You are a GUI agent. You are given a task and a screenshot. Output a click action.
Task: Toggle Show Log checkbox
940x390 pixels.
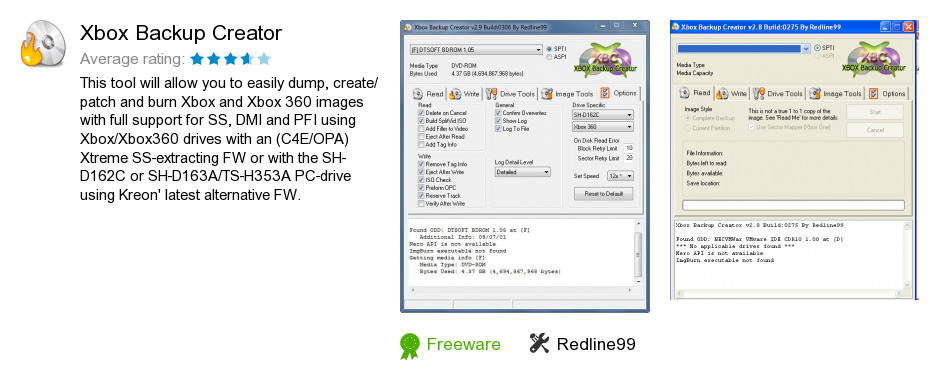[498, 120]
